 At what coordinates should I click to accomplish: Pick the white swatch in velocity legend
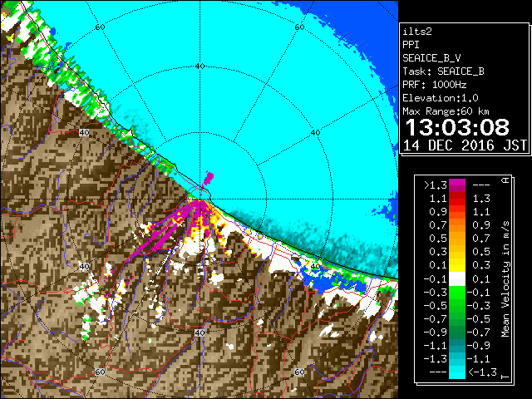[457, 279]
